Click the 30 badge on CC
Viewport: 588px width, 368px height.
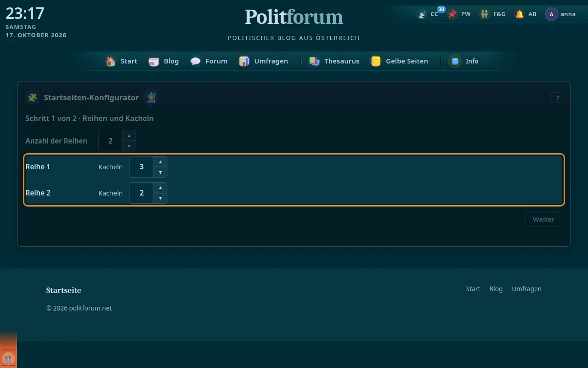pos(441,9)
